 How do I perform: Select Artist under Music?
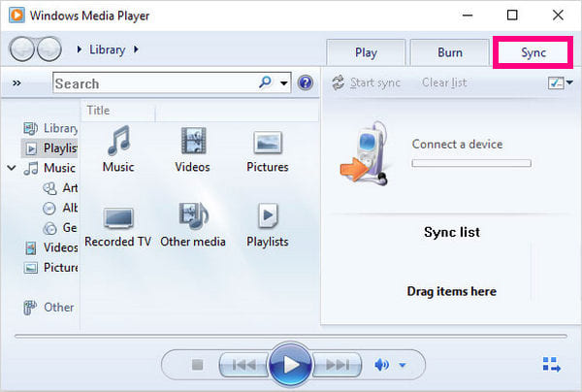60,188
